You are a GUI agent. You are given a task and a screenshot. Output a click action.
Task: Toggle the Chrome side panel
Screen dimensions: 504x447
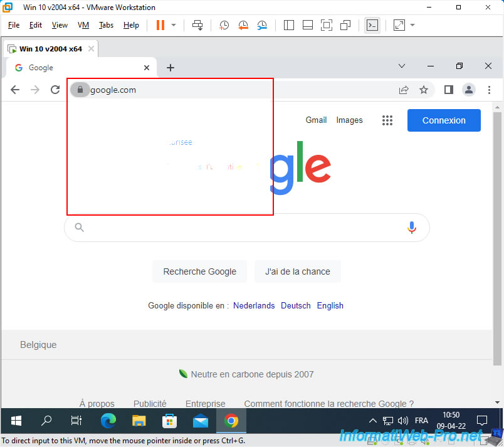coord(448,90)
